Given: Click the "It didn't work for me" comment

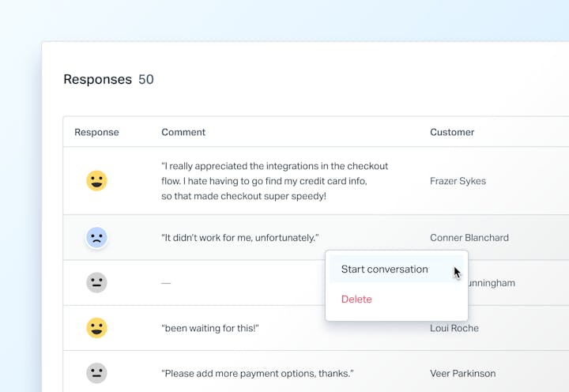Looking at the screenshot, I should (239, 238).
